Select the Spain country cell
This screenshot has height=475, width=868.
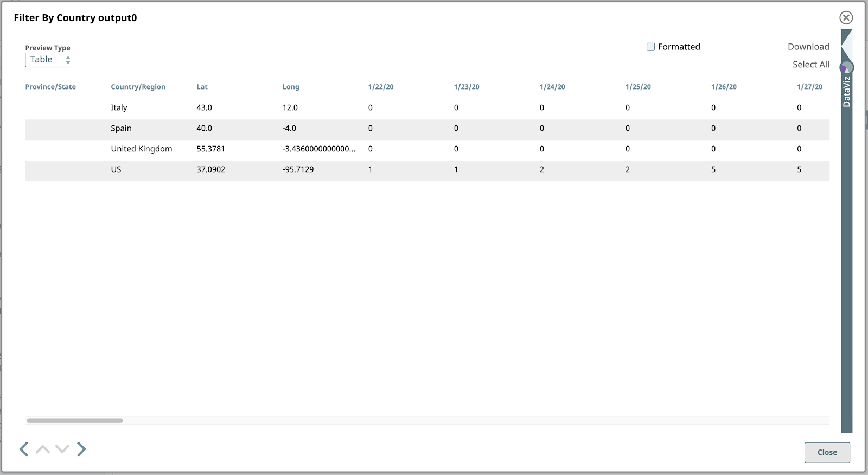pos(121,128)
